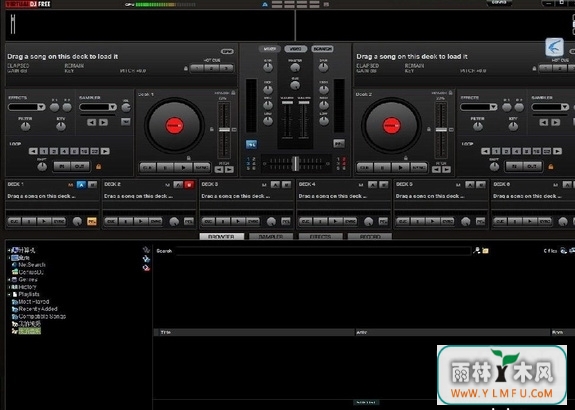Click the CUE button on Deck 1 jog panel
This screenshot has width=575, height=410.
[148, 168]
